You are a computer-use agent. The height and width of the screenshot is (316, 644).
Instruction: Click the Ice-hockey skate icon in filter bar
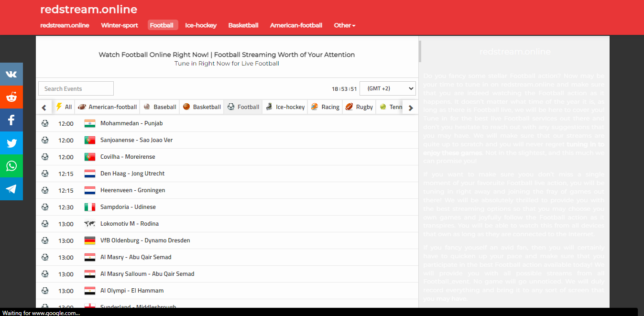coord(269,107)
